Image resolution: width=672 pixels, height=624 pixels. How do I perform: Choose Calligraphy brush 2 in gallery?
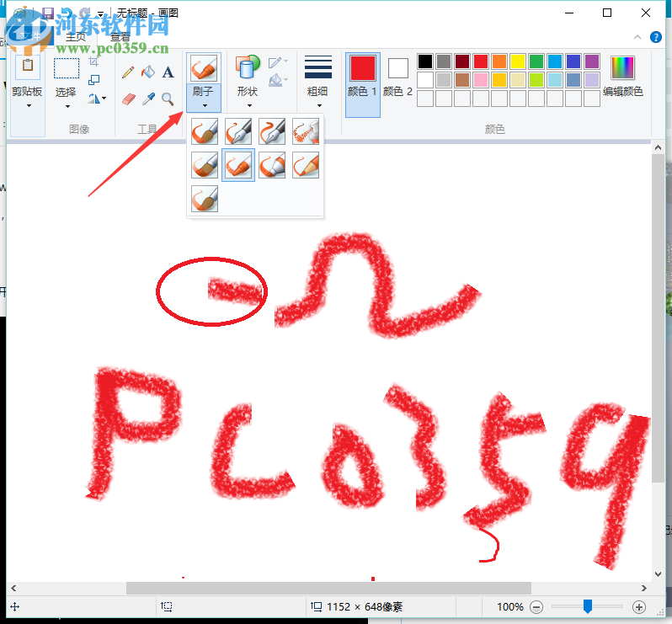[272, 131]
